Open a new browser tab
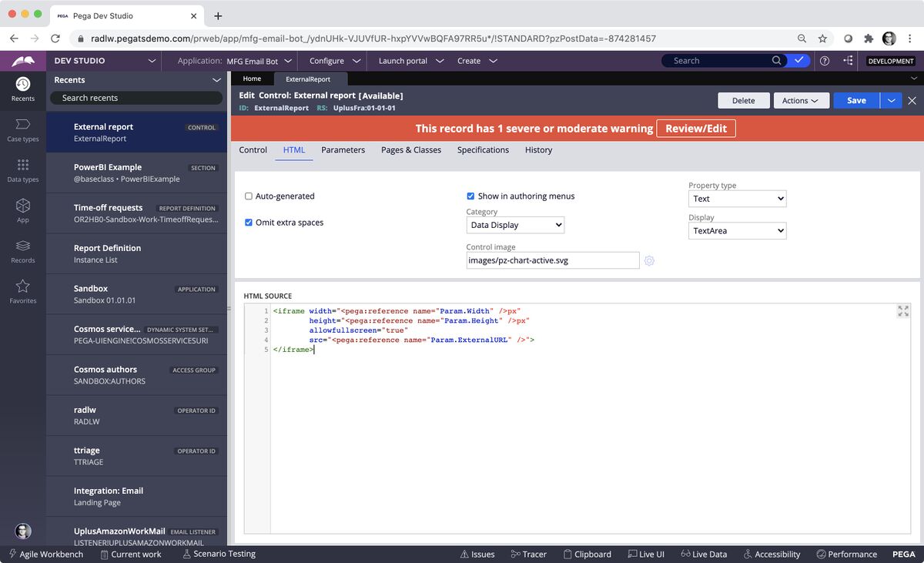 [x=218, y=15]
